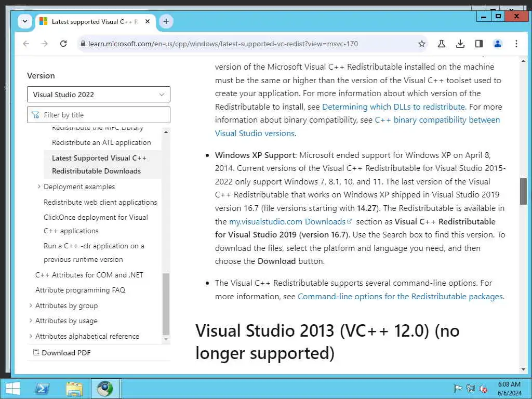
Task: Open the Windows Start button
Action: coord(13,389)
